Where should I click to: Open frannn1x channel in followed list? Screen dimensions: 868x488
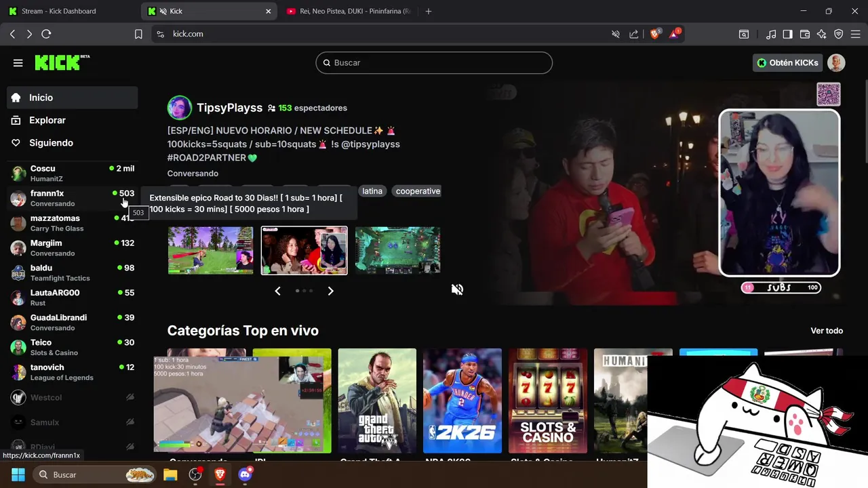73,198
